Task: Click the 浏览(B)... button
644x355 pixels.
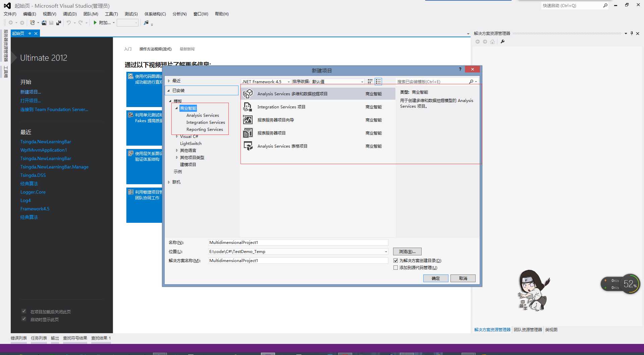Action: tap(407, 251)
